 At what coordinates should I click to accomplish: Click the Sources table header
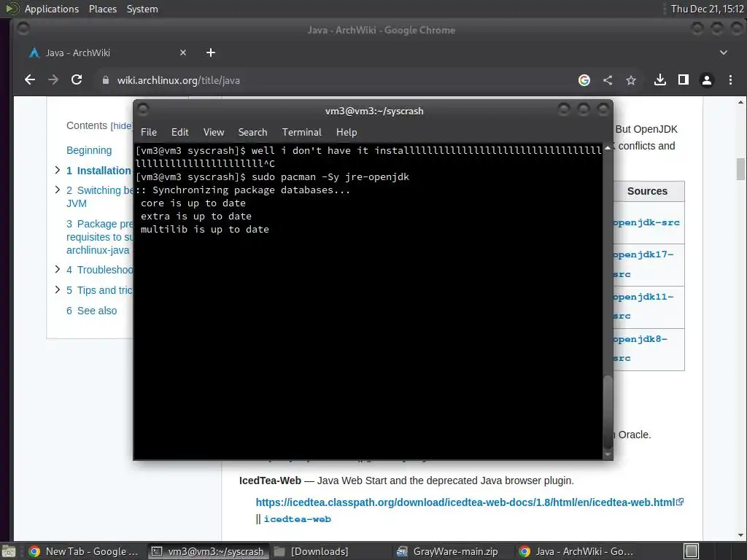pyautogui.click(x=647, y=191)
